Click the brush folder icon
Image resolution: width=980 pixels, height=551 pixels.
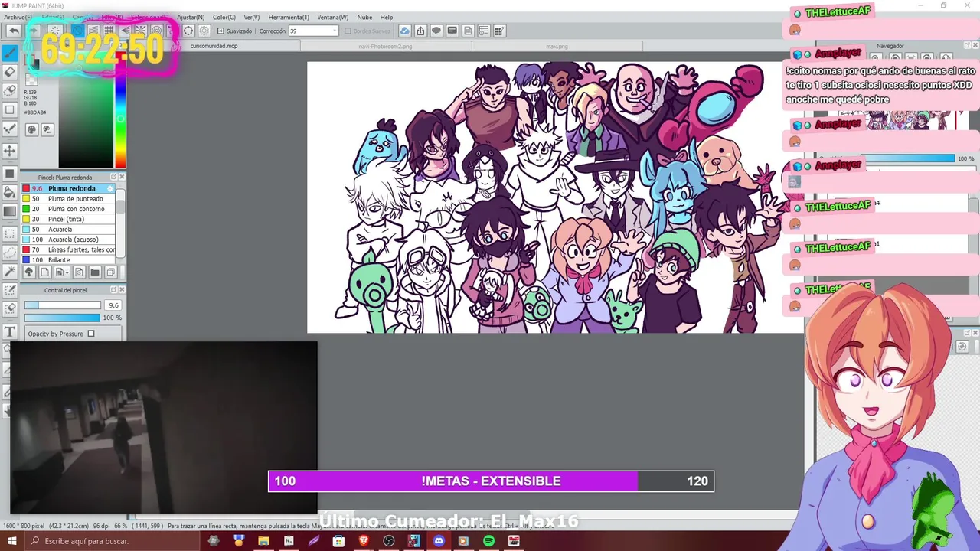pyautogui.click(x=94, y=272)
